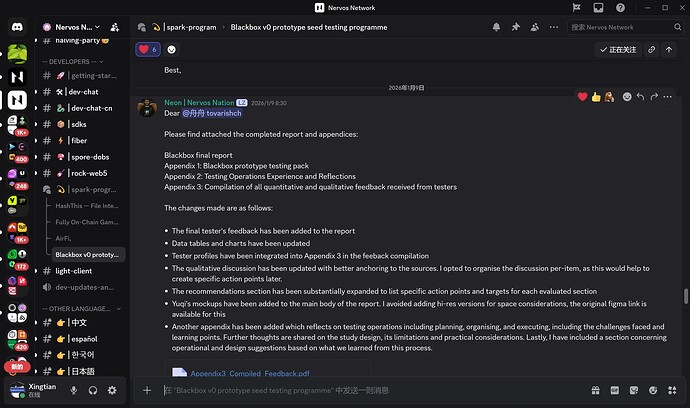690x408 pixels.
Task: Click the heart reaction with count 6
Action: [x=148, y=48]
